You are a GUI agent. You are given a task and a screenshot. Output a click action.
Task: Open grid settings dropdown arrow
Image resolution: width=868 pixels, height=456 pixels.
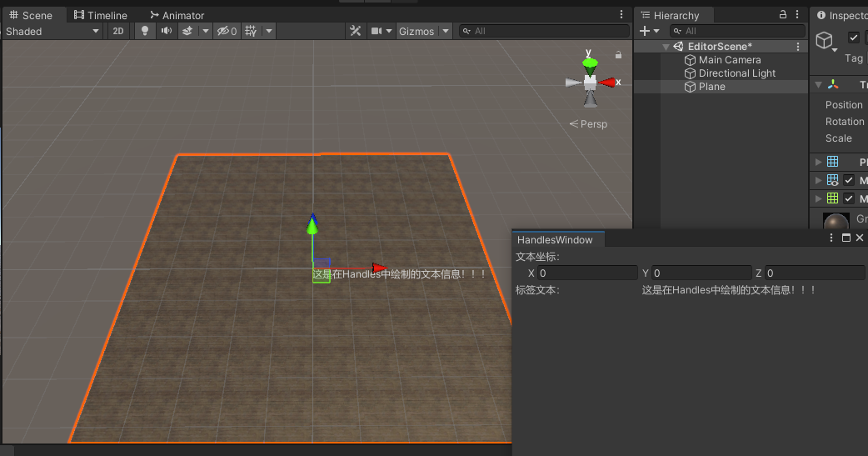pyautogui.click(x=269, y=31)
